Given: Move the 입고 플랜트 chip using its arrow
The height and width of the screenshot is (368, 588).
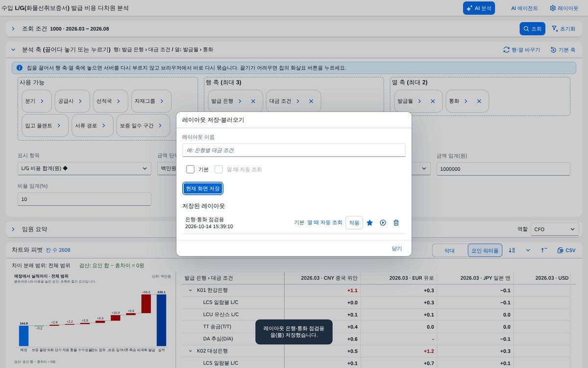Looking at the screenshot, I should coord(59,126).
